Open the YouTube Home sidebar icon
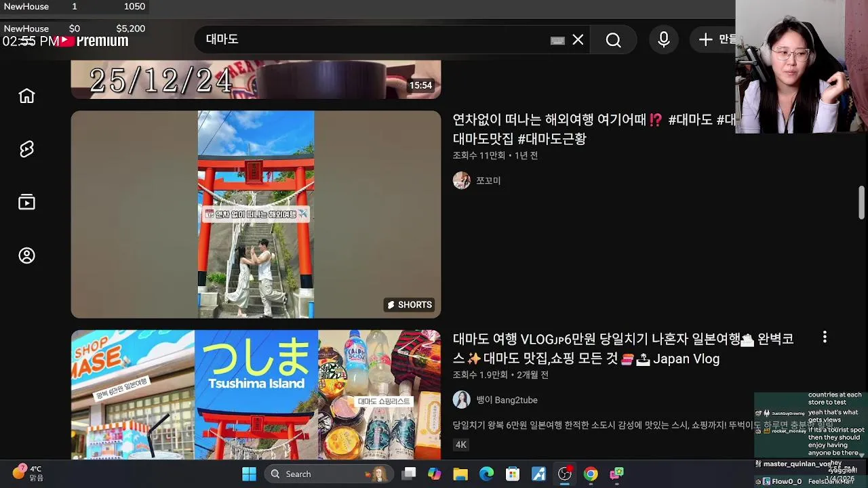The height and width of the screenshot is (488, 868). tap(26, 96)
